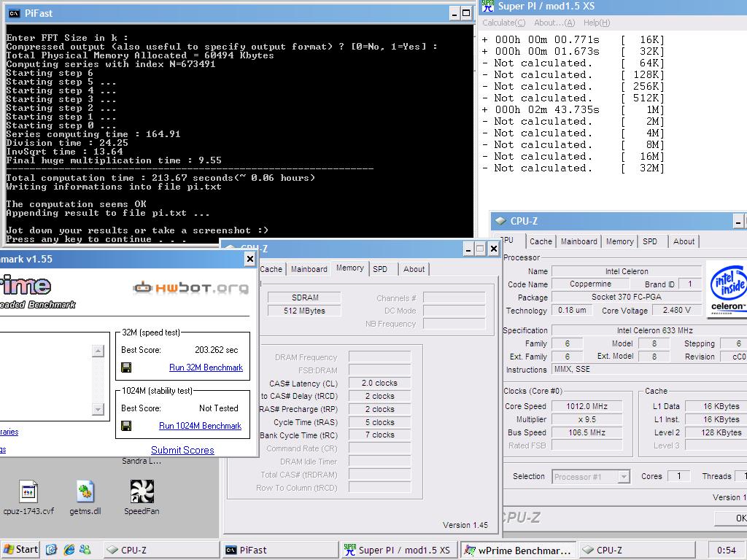Click the Super PI title bar icon
The width and height of the screenshot is (747, 560).
tap(488, 6)
